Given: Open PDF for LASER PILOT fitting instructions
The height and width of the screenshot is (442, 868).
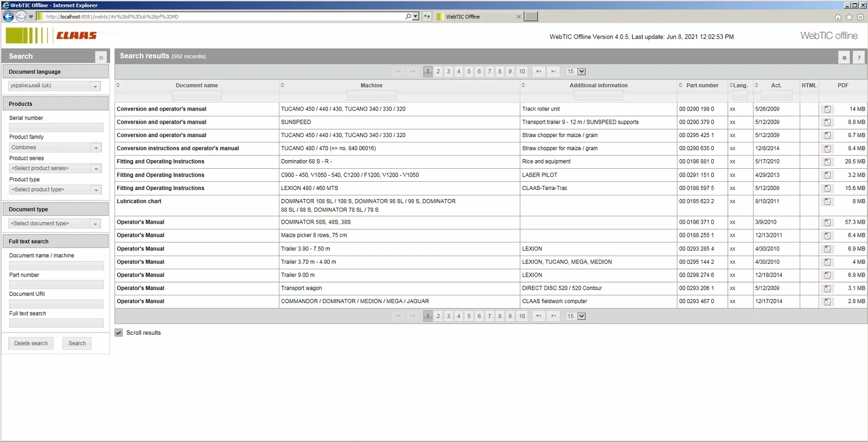Looking at the screenshot, I should coord(827,175).
